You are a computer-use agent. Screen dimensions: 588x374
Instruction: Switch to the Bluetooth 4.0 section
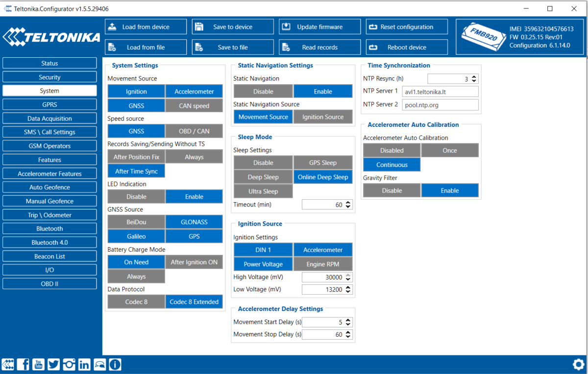(49, 243)
